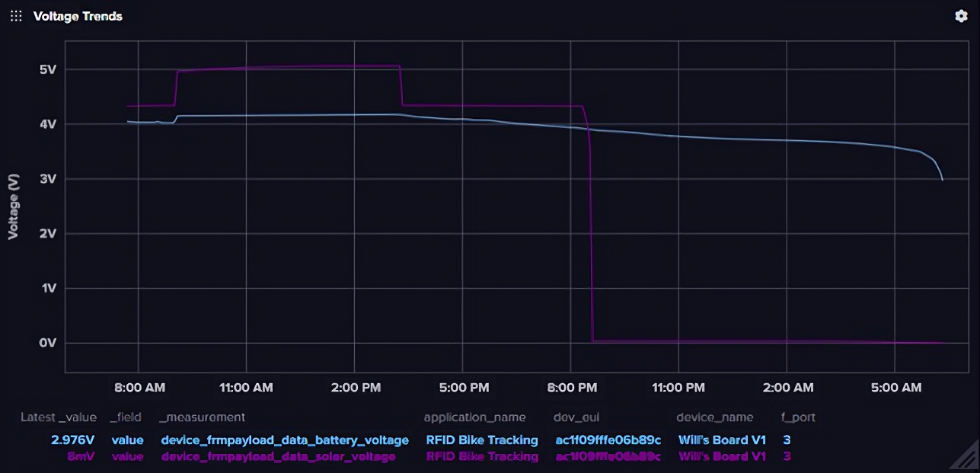Click the drag handle dots beside Voltage Trends
This screenshot has width=980, height=473.
pos(16,16)
